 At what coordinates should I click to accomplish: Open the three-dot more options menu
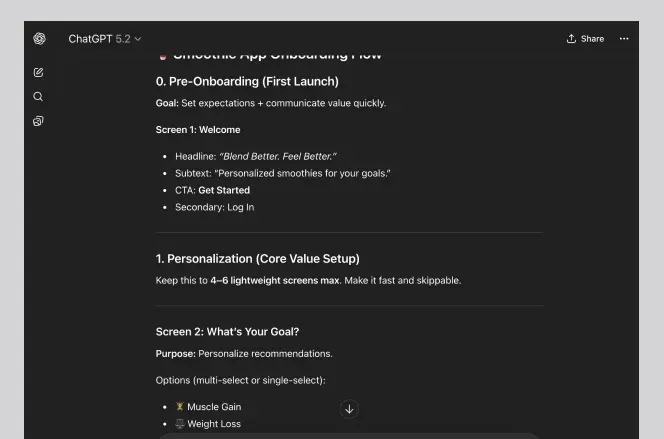click(624, 39)
